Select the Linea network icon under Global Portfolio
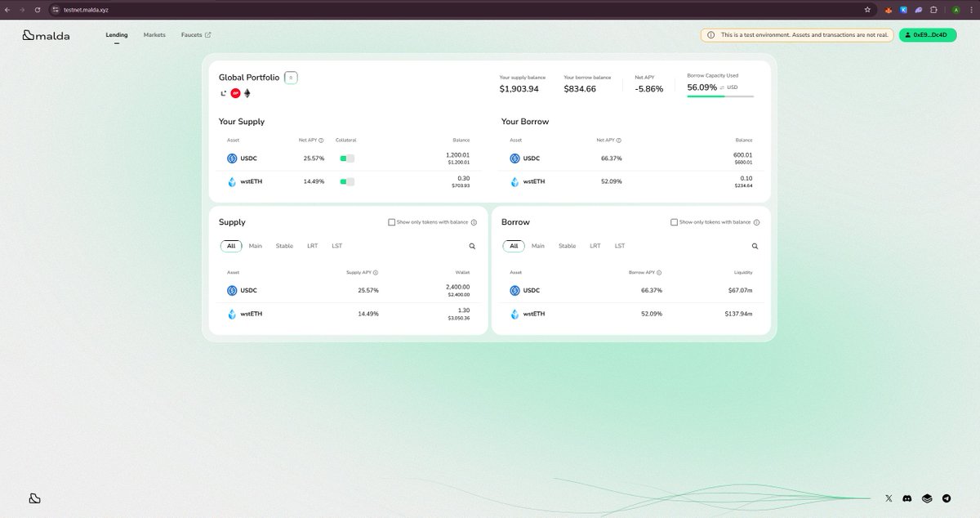 click(223, 93)
